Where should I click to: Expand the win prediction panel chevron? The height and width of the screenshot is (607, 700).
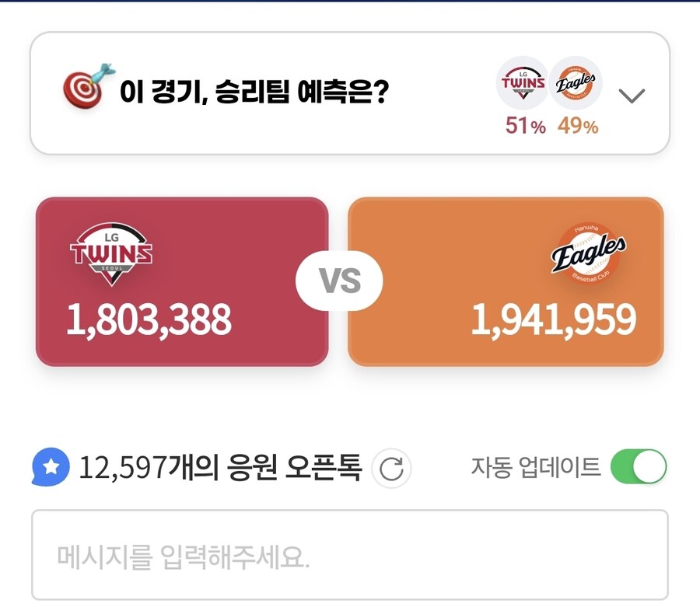click(632, 96)
